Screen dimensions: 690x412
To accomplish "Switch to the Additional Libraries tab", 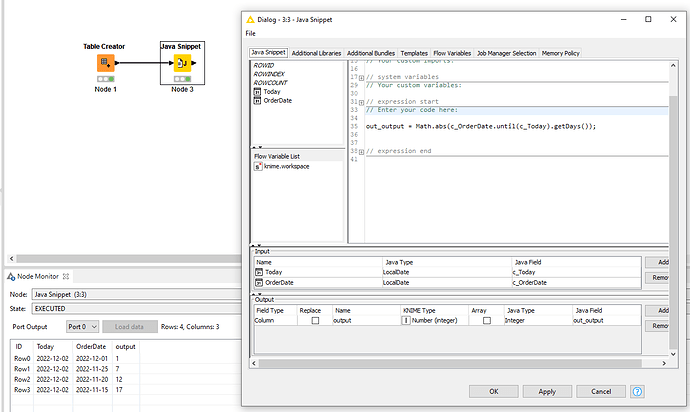I will click(x=316, y=53).
